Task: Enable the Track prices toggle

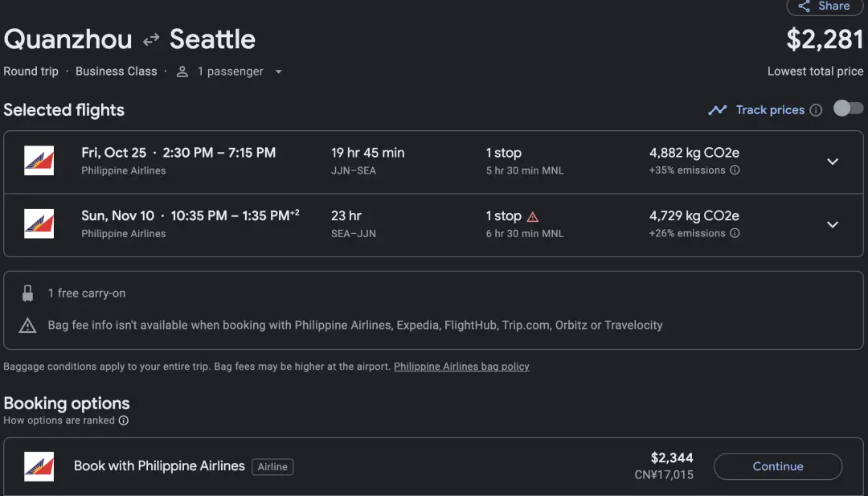Action: 848,109
